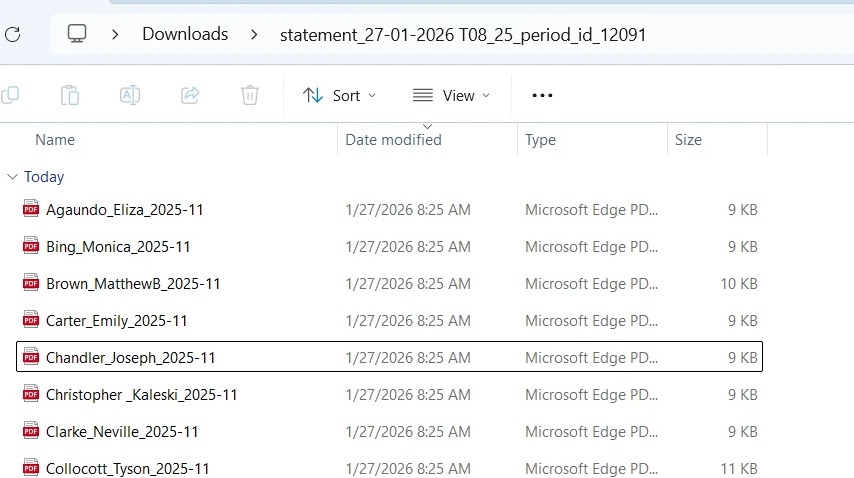854x478 pixels.
Task: Click the statement folder breadcrumb segment
Action: [x=463, y=34]
